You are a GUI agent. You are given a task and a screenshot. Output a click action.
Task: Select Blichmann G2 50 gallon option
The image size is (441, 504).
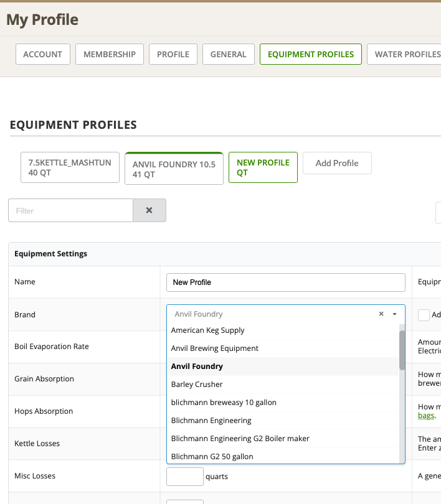point(283,456)
